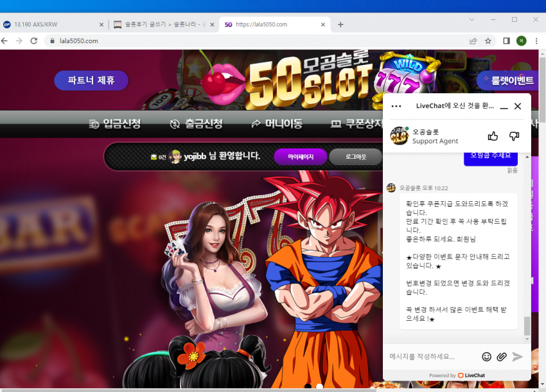Open the tab search dropdown arrow
Viewport: 546px width, 392px height.
[x=471, y=19]
